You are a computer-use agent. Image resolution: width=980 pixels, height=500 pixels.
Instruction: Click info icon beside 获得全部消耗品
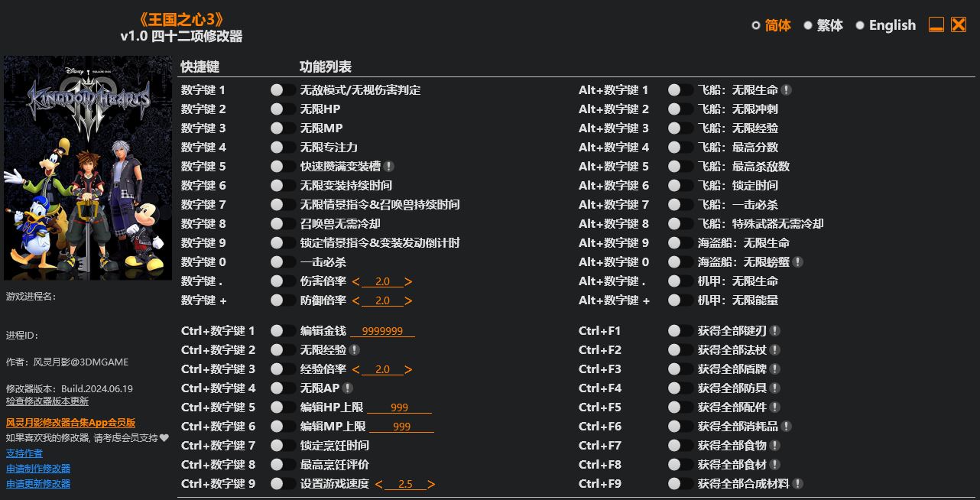pos(787,427)
